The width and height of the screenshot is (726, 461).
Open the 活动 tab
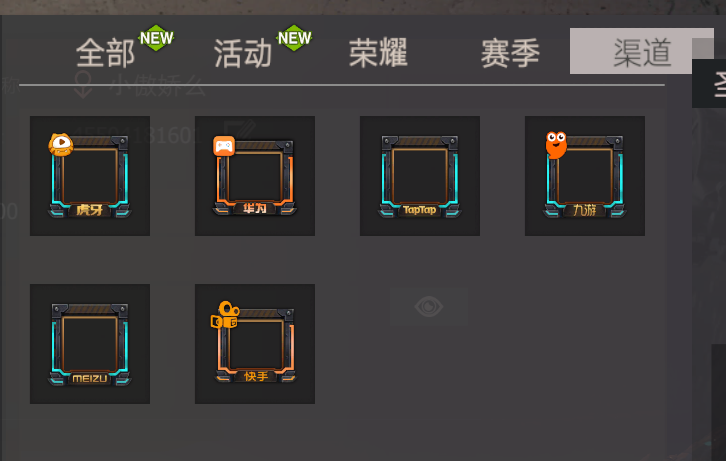click(243, 53)
